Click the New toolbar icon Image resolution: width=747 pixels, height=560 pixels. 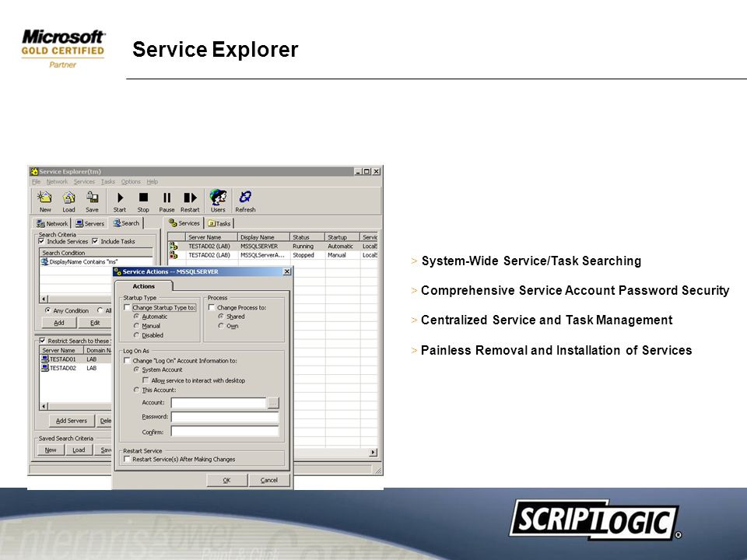tap(45, 201)
